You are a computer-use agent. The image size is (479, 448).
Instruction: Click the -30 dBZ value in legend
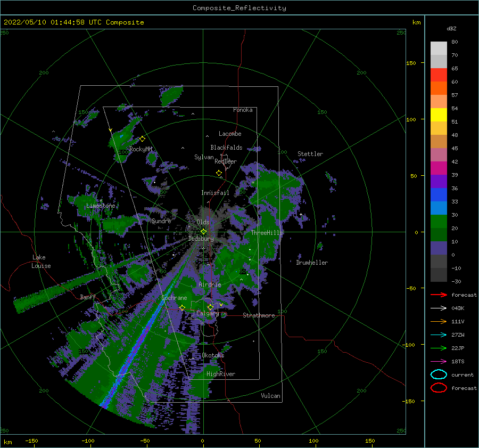pyautogui.click(x=456, y=281)
